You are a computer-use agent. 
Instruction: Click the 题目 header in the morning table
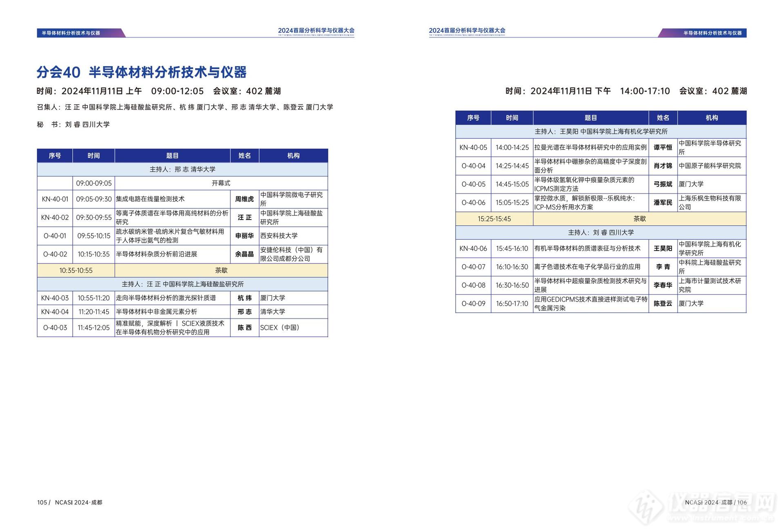pos(172,156)
